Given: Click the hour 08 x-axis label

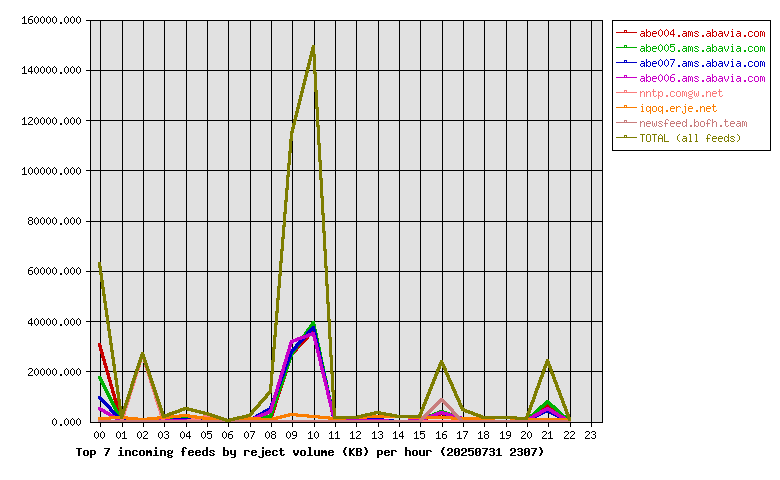Looking at the screenshot, I should point(271,435).
